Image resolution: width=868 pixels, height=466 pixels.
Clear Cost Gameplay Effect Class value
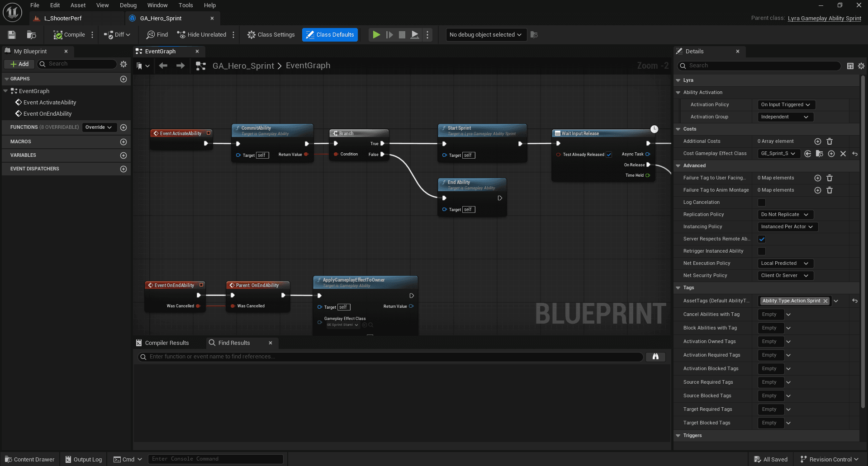click(x=843, y=154)
